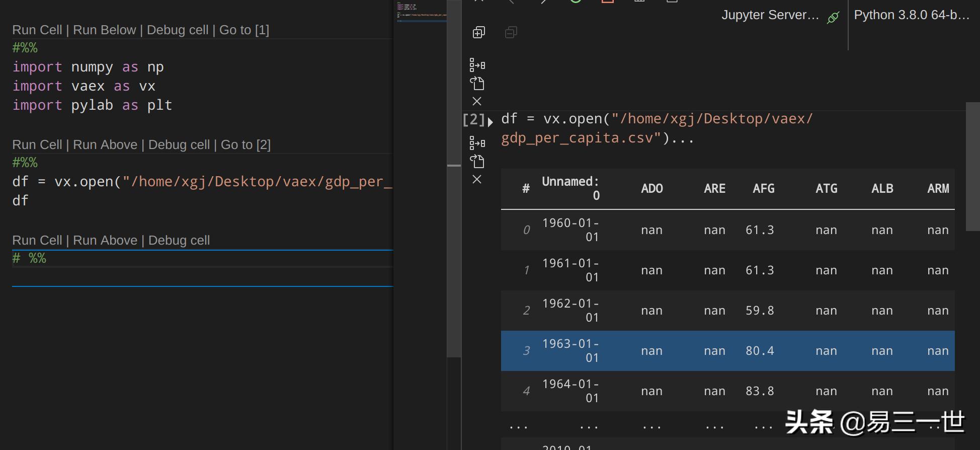Click the 'import pylab as plt' code line
980x450 pixels.
92,105
